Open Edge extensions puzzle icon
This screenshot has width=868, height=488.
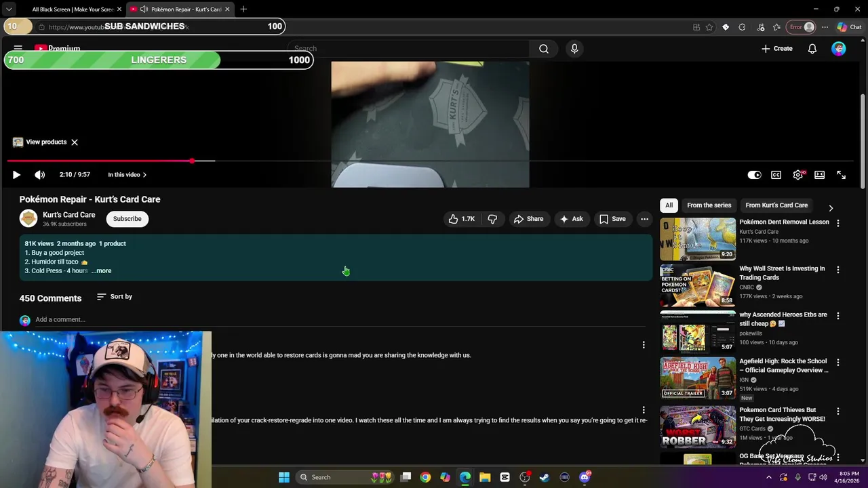pyautogui.click(x=742, y=27)
